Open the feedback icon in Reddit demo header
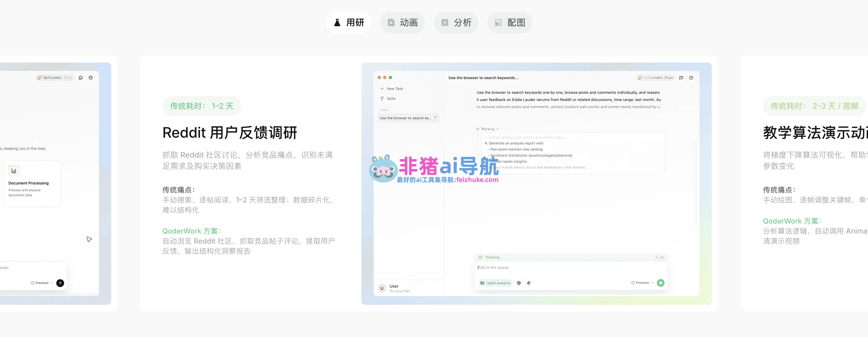 [x=681, y=78]
